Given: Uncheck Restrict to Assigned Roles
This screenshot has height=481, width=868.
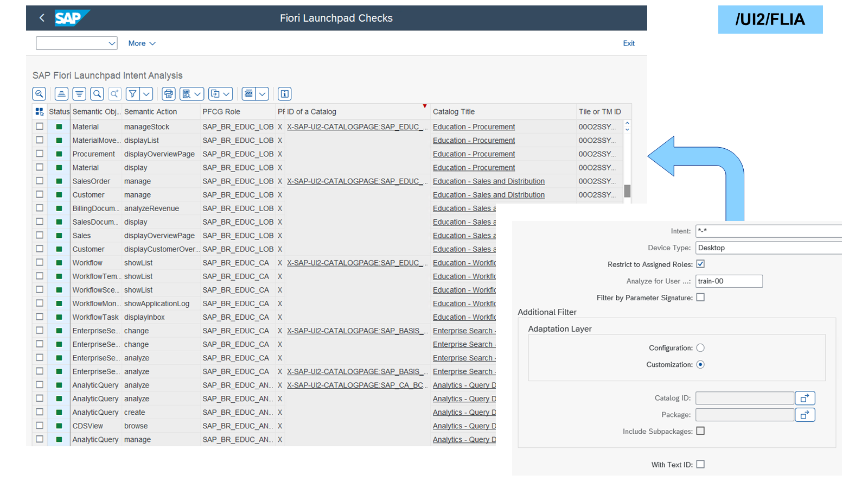Looking at the screenshot, I should [700, 264].
